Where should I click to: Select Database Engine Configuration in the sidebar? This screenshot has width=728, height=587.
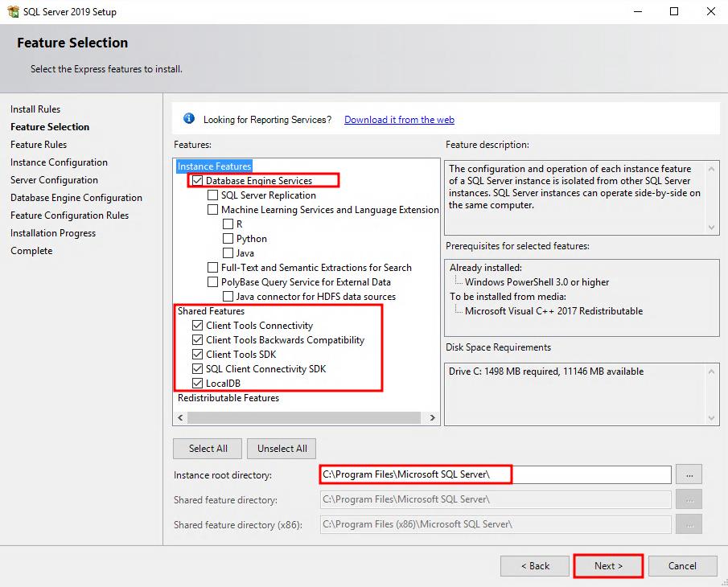[74, 197]
